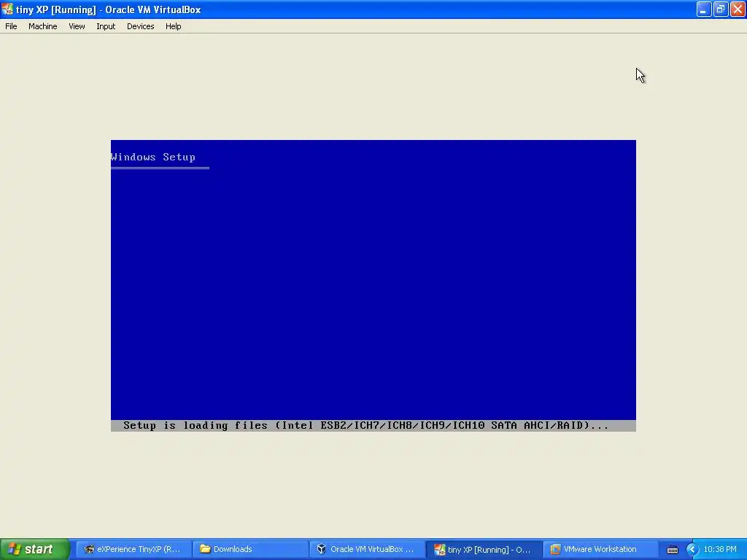Open the Devices menu
The height and width of the screenshot is (560, 747).
141,26
